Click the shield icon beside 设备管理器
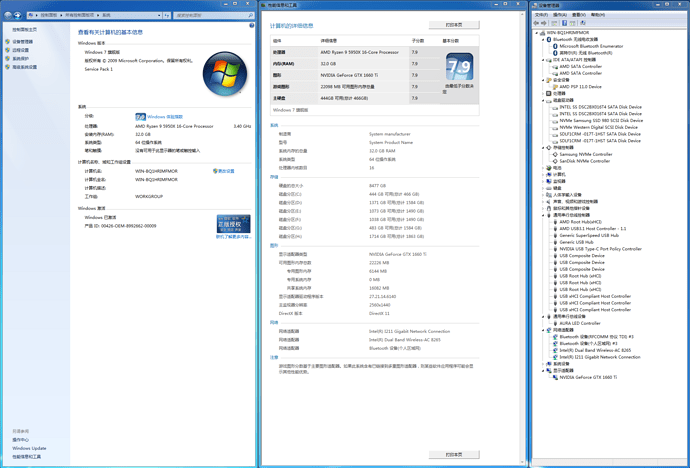This screenshot has width=690, height=468. [7, 41]
